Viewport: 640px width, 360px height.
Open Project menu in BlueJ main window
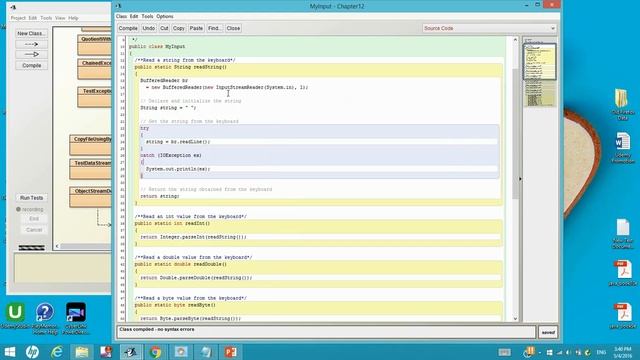pyautogui.click(x=18, y=18)
